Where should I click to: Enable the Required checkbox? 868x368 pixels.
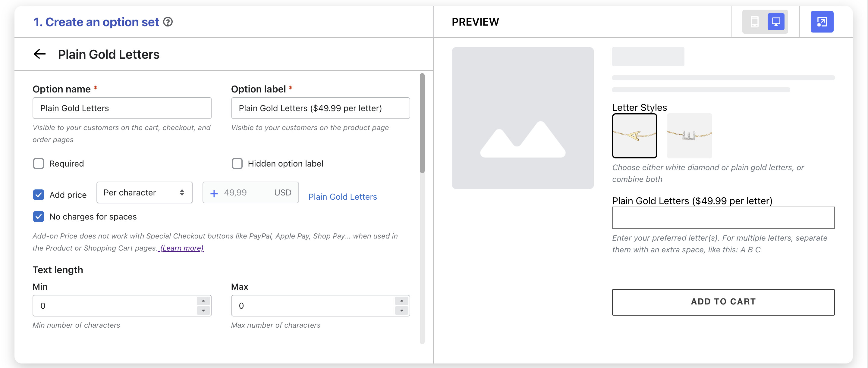pos(39,164)
